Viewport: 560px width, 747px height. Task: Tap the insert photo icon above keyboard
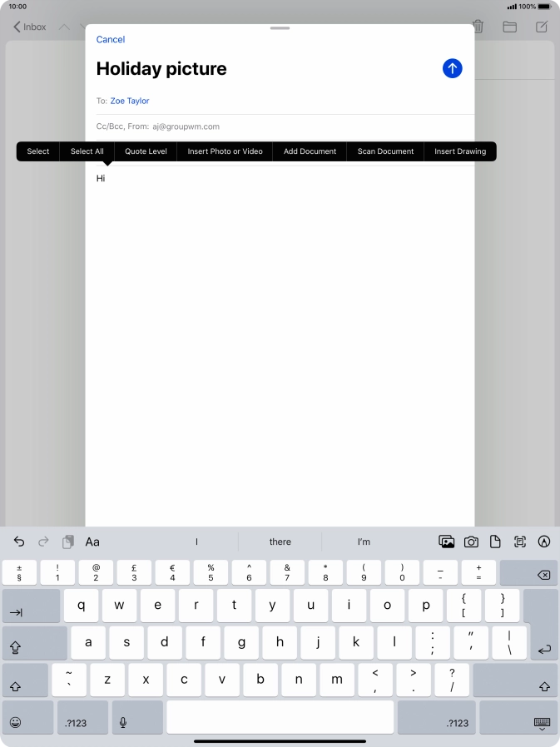[447, 542]
